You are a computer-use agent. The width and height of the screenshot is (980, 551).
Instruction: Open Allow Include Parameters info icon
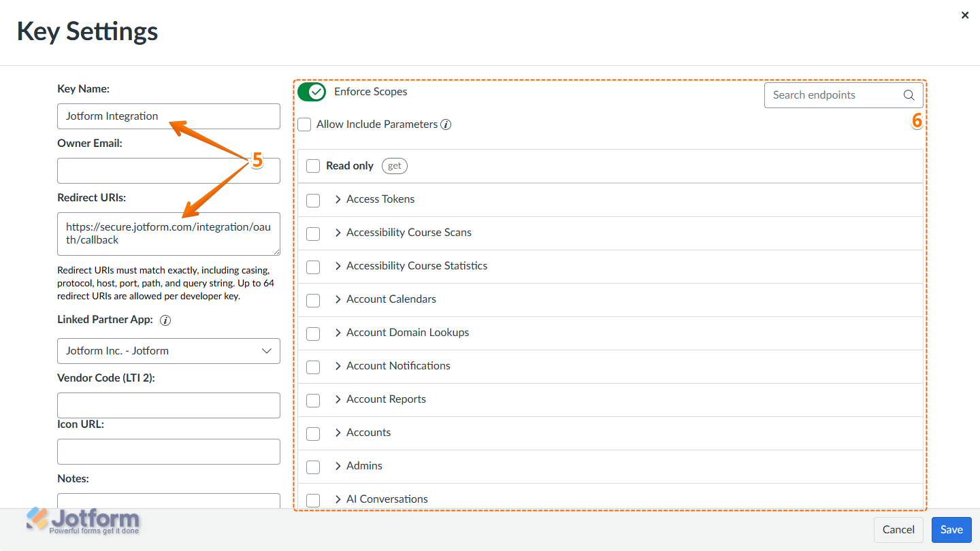tap(446, 124)
